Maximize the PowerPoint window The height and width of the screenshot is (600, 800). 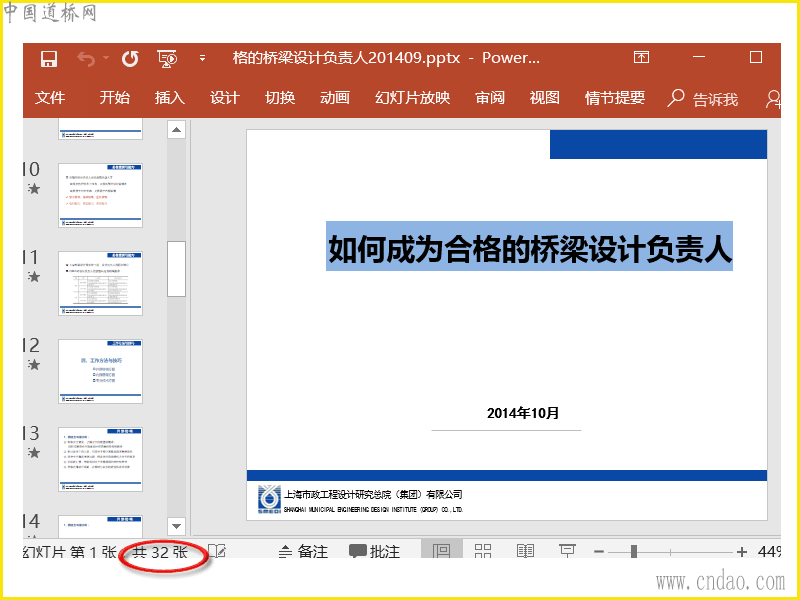click(x=756, y=57)
